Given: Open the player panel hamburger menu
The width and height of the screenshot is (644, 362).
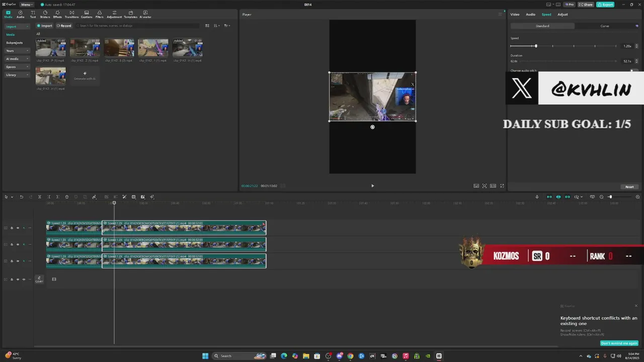Looking at the screenshot, I should pos(500,15).
